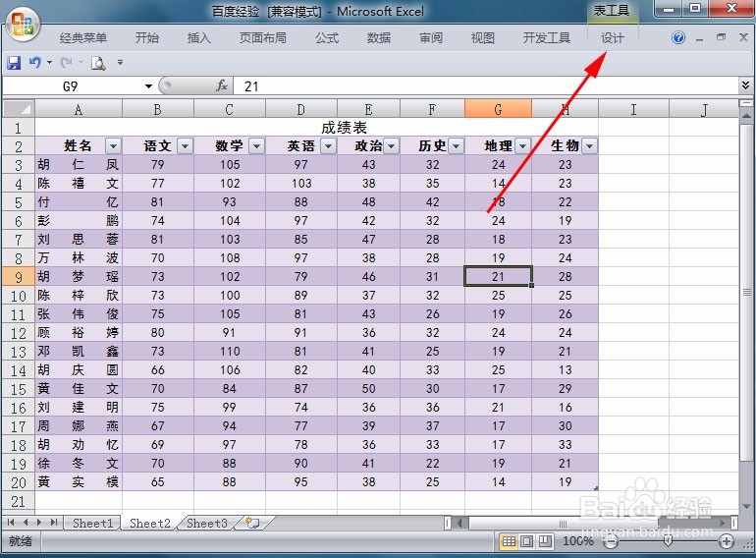
Task: Switch to the 开始 ribbon tab
Action: [147, 37]
